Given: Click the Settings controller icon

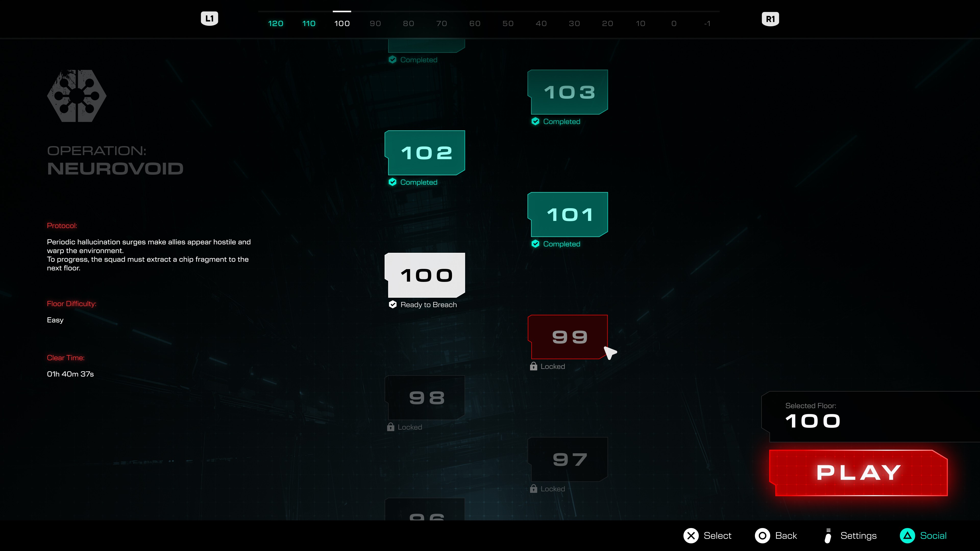Looking at the screenshot, I should pos(828,535).
